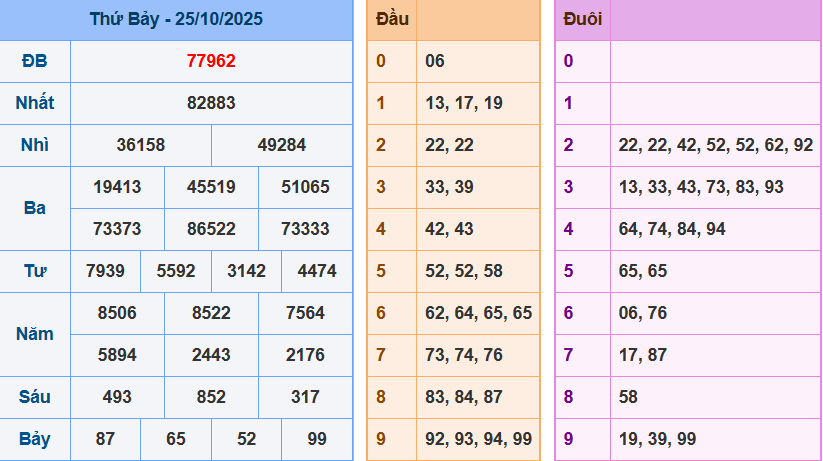This screenshot has height=461, width=823.
Task: Select the special prize number 77962
Action: [211, 61]
